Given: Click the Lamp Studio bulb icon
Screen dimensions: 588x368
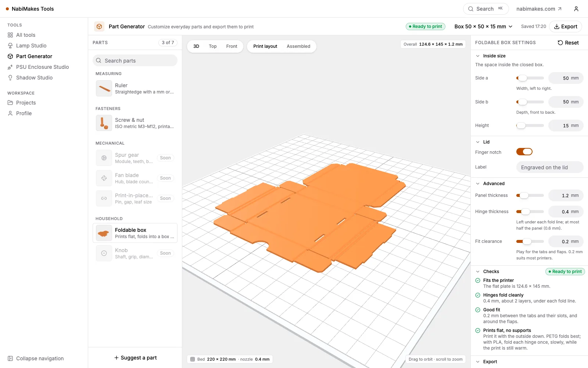Looking at the screenshot, I should [10, 46].
